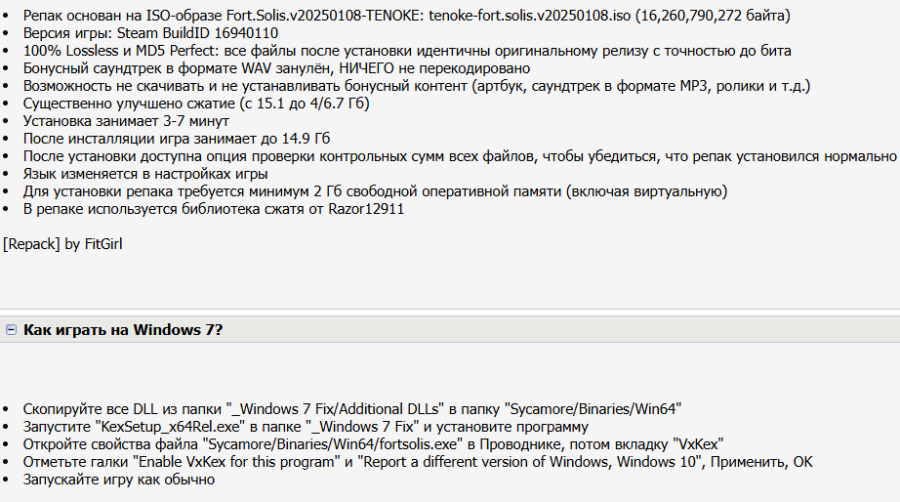
Task: Click the line about 2 Гб оперативной памяти
Action: coord(375,192)
